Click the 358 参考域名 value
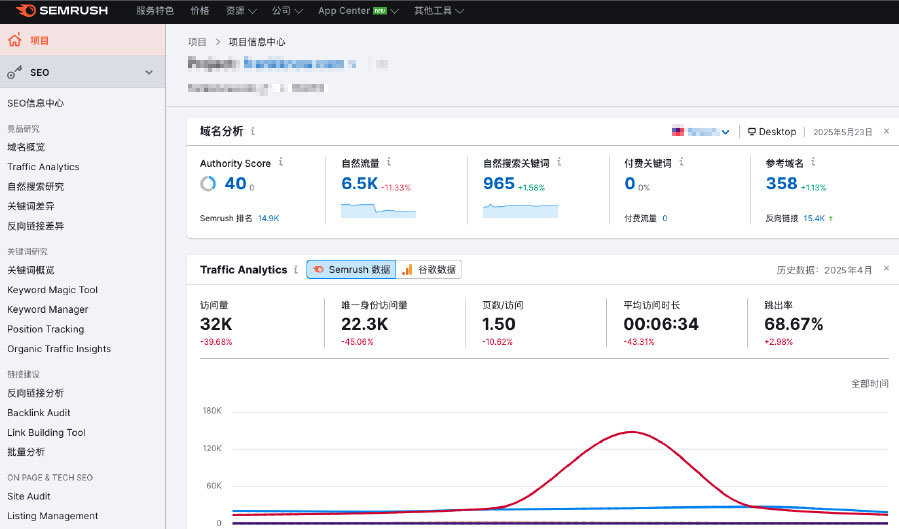 click(781, 183)
